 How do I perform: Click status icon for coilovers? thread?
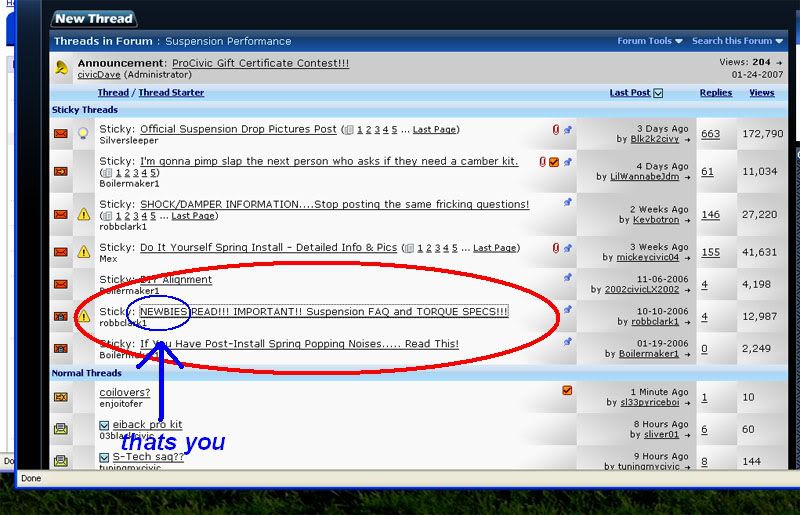tap(61, 397)
